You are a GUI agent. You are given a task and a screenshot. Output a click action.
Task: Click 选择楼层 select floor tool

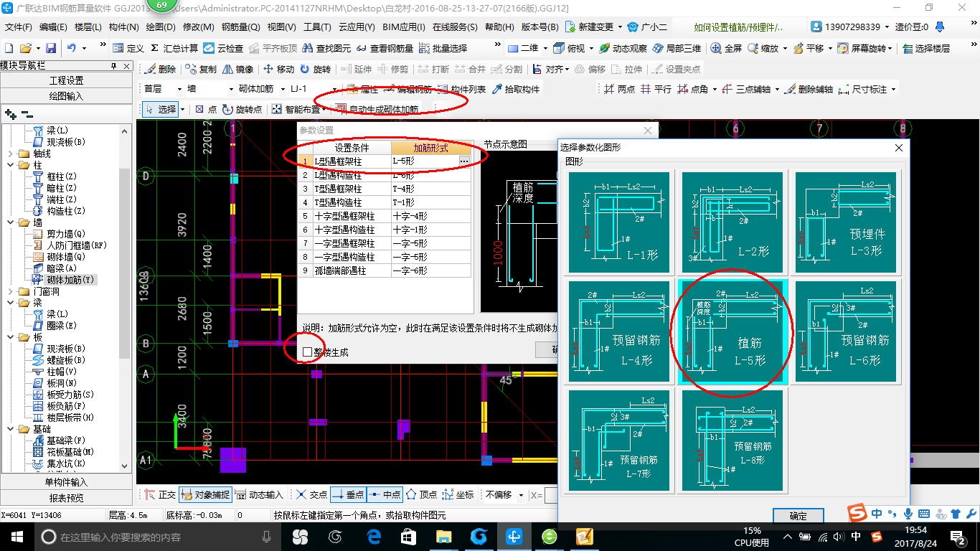pyautogui.click(x=926, y=48)
